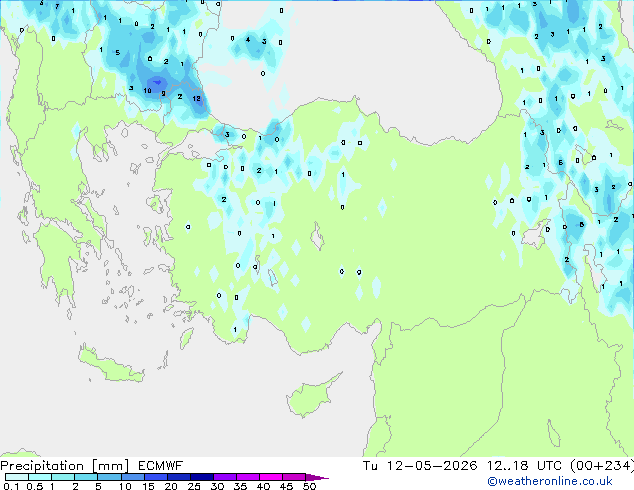The height and width of the screenshot is (490, 634).
Task: Click the over-50 arrow tip of legend
Action: pyautogui.click(x=317, y=477)
